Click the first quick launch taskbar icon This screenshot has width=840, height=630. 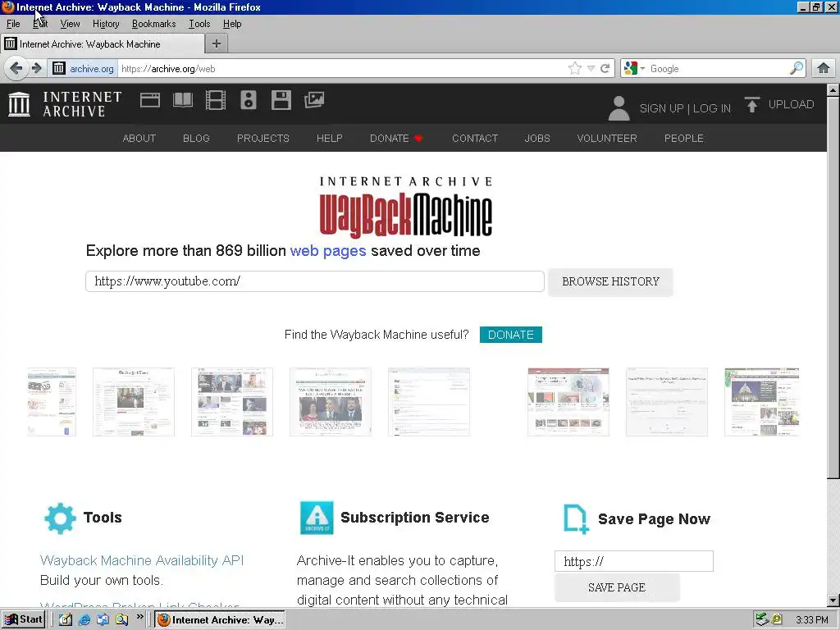(x=66, y=620)
